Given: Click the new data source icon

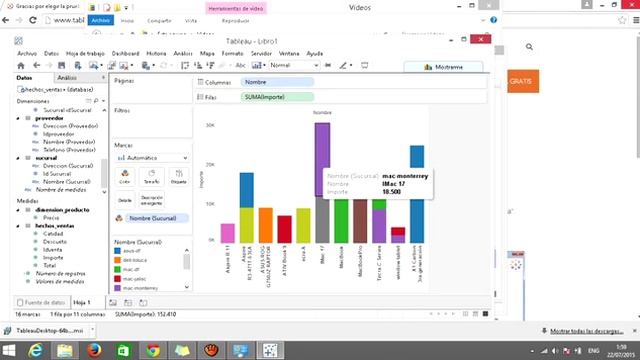Looking at the screenshot, I should coord(78,65).
